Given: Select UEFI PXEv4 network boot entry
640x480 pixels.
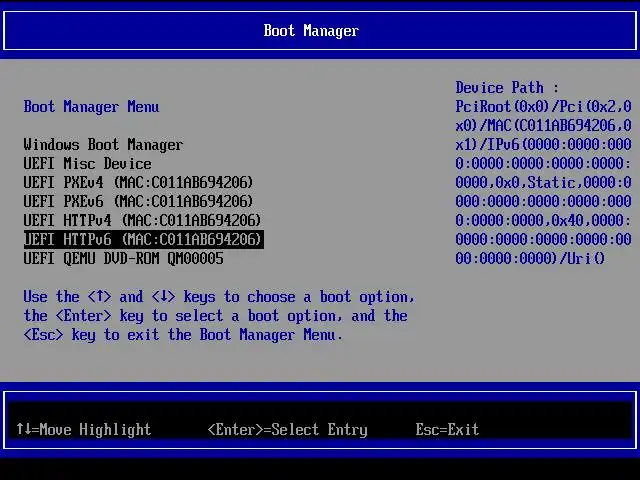Looking at the screenshot, I should tap(138, 182).
